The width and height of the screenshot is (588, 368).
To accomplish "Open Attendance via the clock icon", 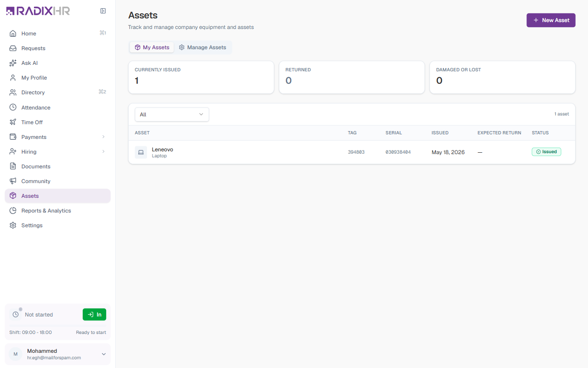I will pyautogui.click(x=13, y=108).
